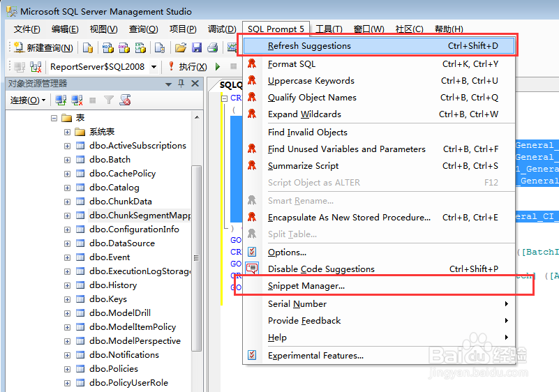Open Snippet Manager menu item
The height and width of the screenshot is (392, 559).
pyautogui.click(x=379, y=286)
